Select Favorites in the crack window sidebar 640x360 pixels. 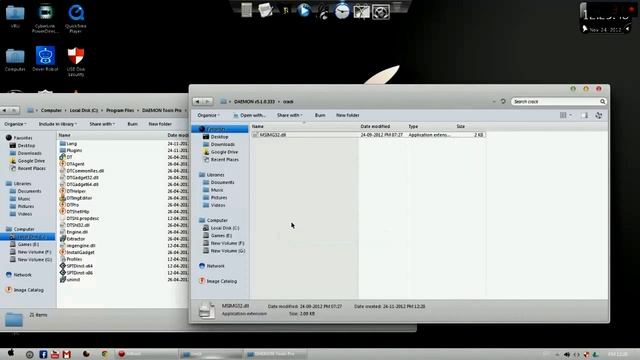220,129
